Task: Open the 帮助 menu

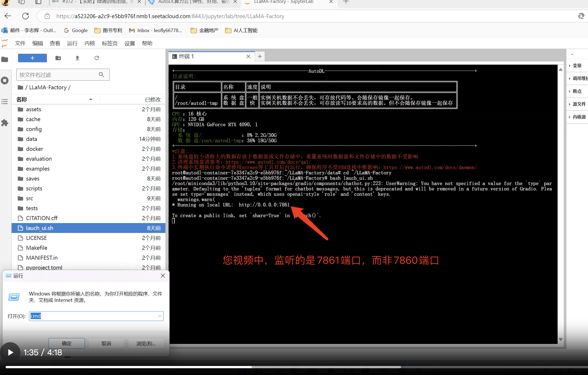Action: tap(147, 43)
